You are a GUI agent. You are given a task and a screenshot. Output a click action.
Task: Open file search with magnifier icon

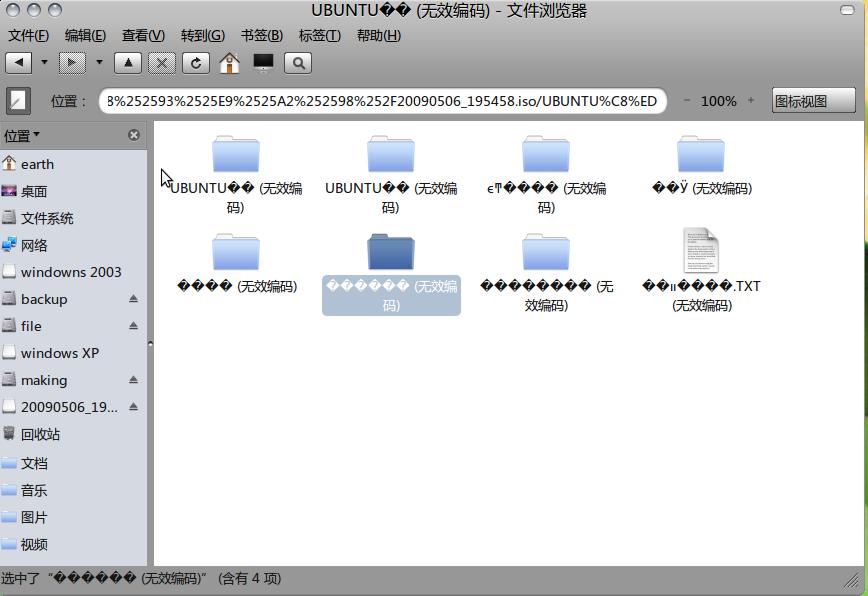point(298,63)
